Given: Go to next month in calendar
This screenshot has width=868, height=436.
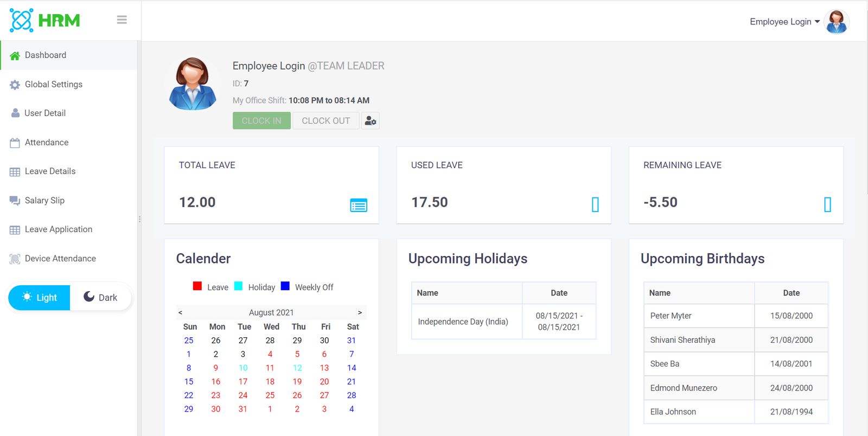Looking at the screenshot, I should tap(360, 313).
